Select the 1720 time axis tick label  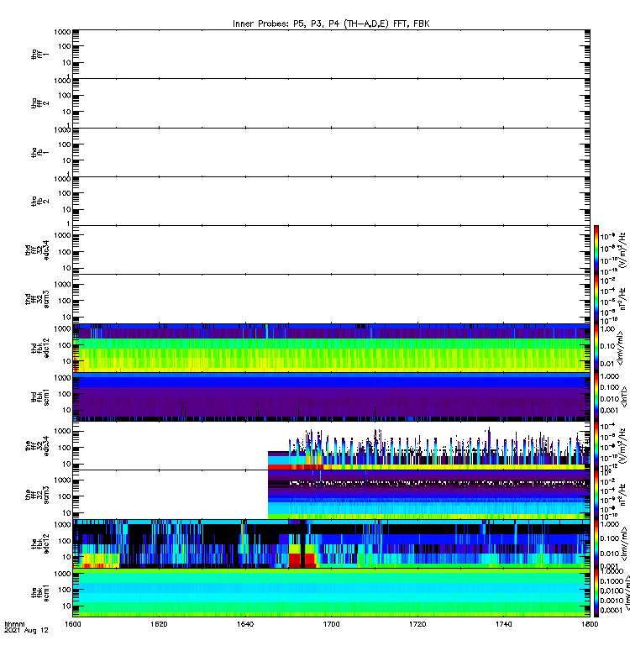417,624
